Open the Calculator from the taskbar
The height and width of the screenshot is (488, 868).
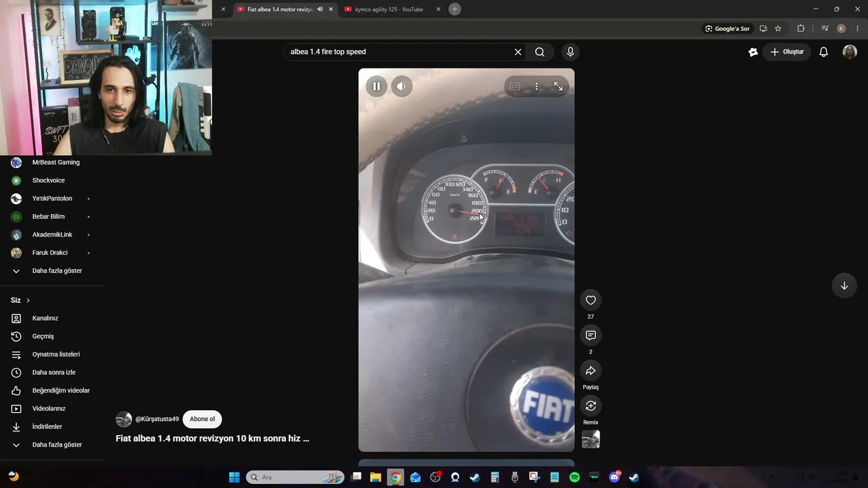pyautogui.click(x=495, y=477)
